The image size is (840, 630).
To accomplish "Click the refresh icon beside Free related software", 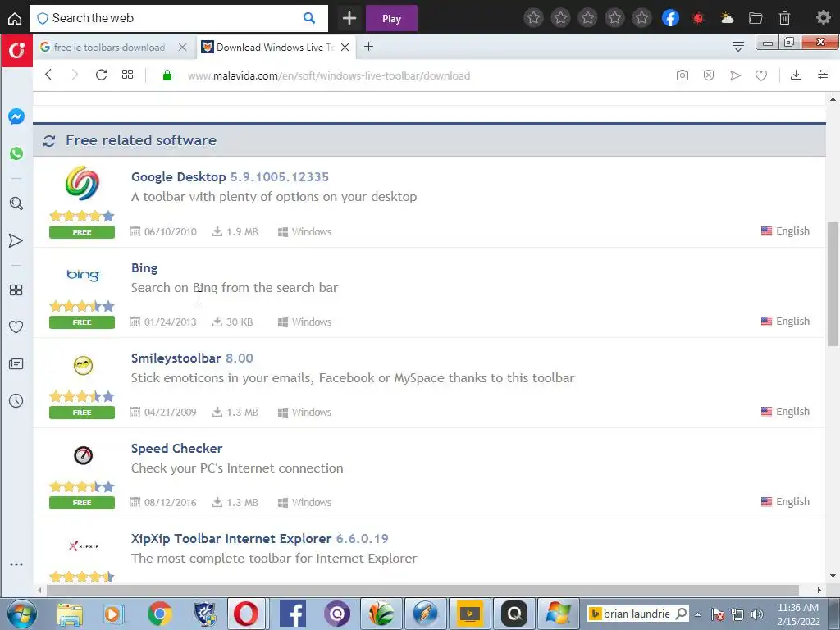I will click(x=49, y=141).
